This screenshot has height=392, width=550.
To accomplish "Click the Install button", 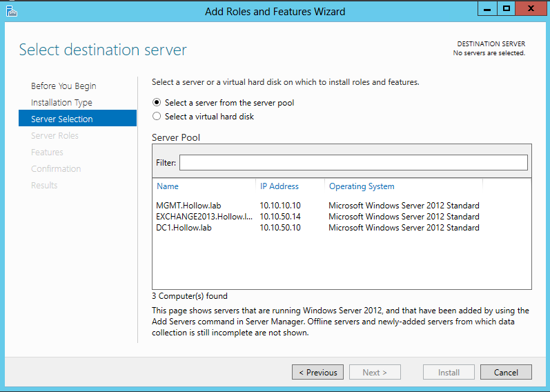I will coord(449,372).
